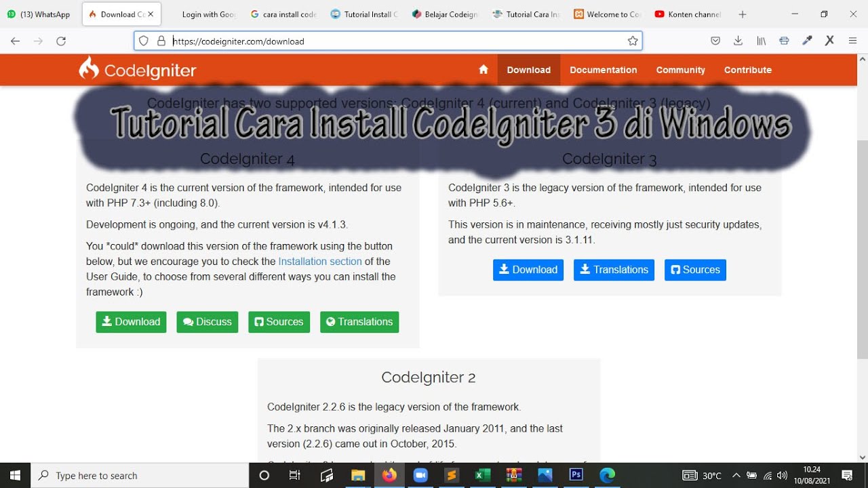
Task: Switch to Belajar Codeigniter tab
Action: [445, 14]
